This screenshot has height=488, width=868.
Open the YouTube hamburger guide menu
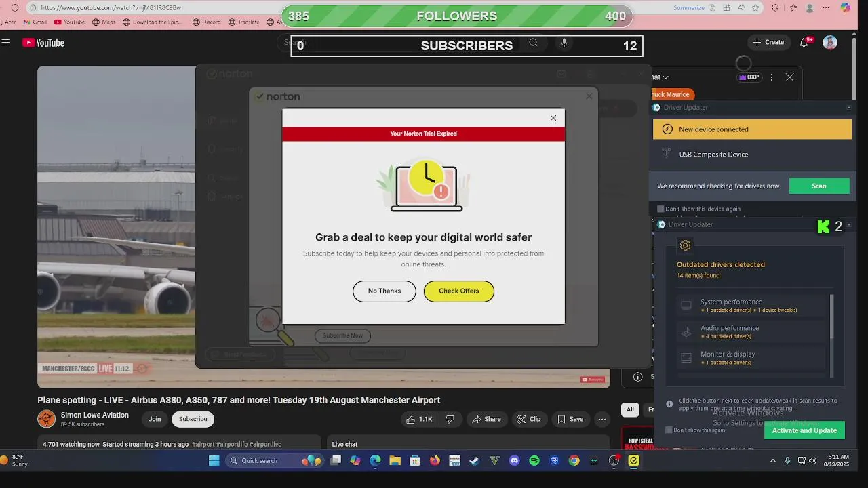pos(6,42)
